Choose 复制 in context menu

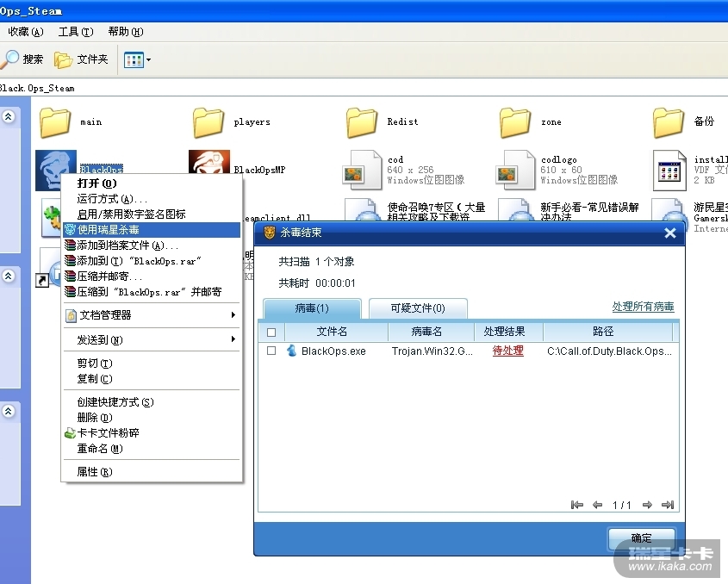(x=152, y=379)
